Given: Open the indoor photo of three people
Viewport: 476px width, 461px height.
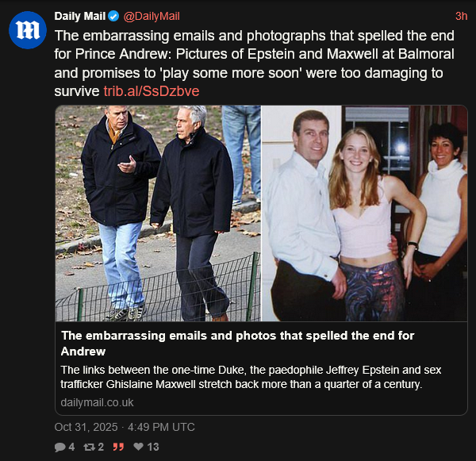Looking at the screenshot, I should pyautogui.click(x=364, y=213).
